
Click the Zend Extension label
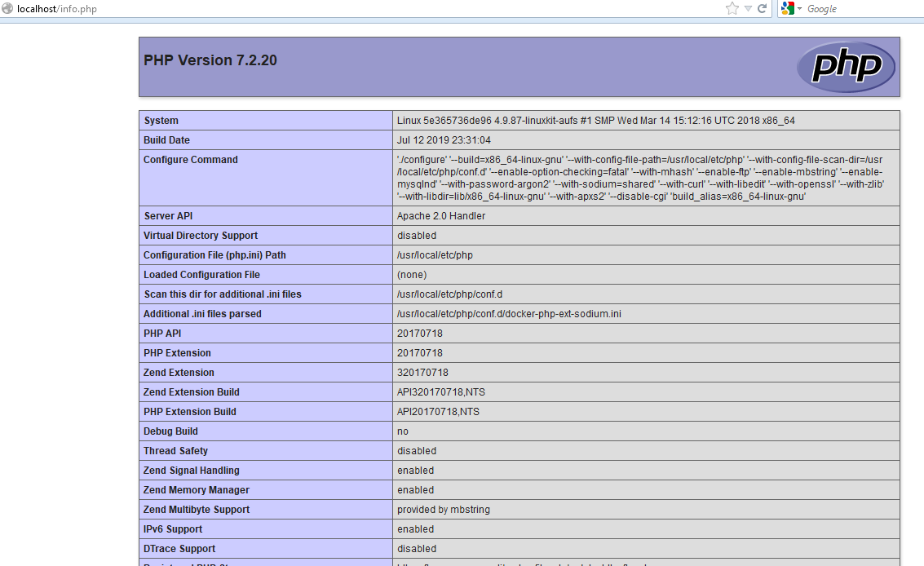coord(179,372)
